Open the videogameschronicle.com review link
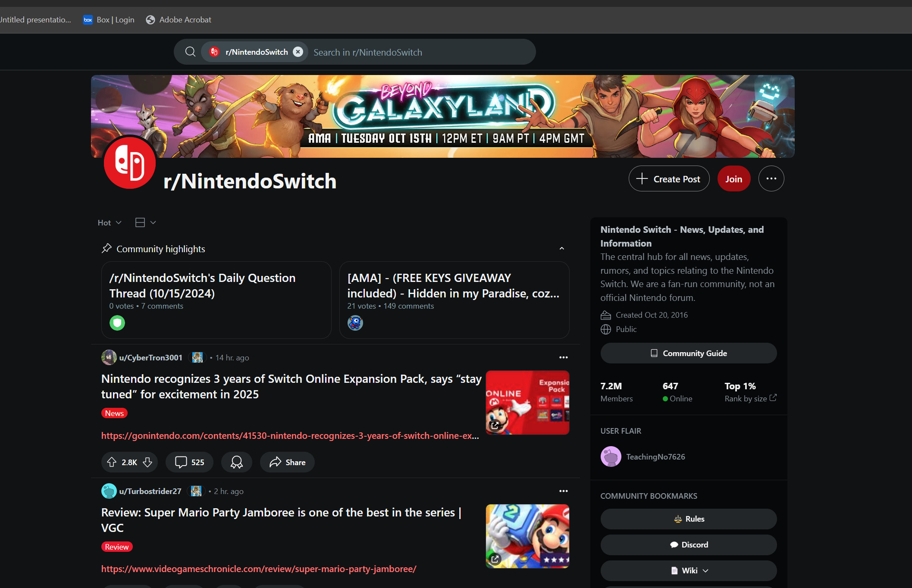This screenshot has height=588, width=912. [259, 569]
